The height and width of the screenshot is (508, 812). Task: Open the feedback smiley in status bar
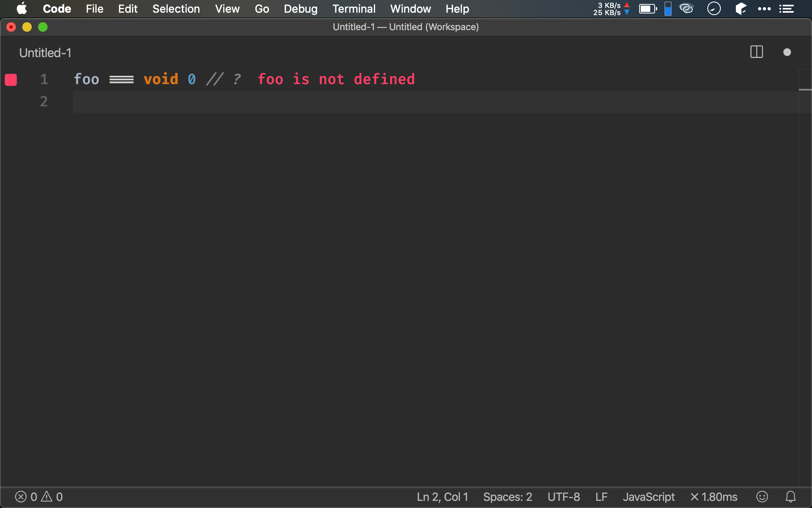762,497
